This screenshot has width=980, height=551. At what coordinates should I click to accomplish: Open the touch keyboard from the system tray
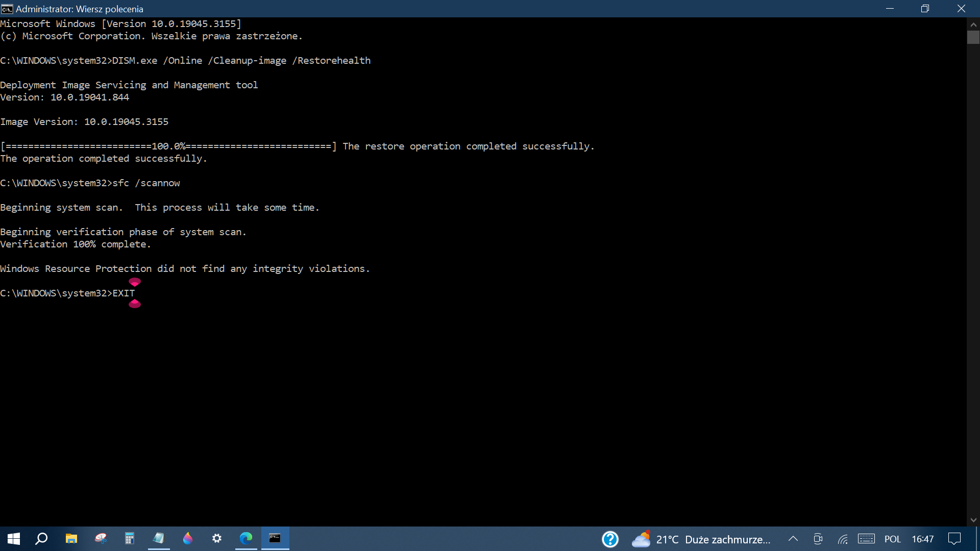[x=867, y=539]
